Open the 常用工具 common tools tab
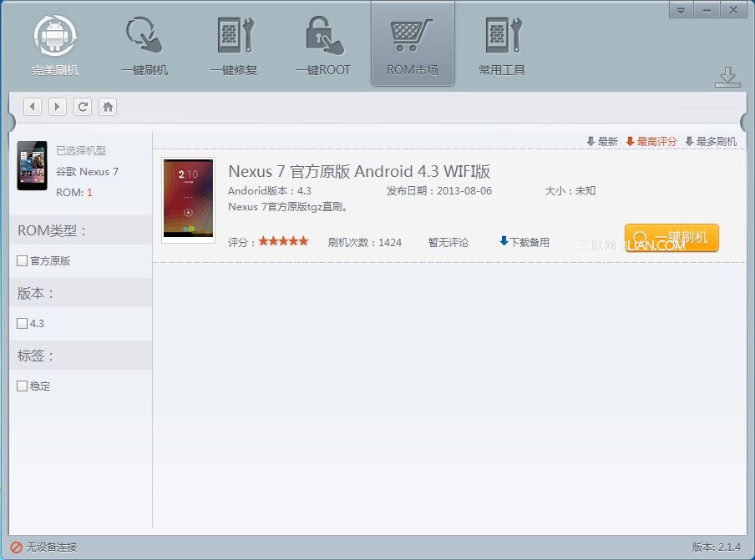Image resolution: width=755 pixels, height=560 pixels. tap(502, 45)
